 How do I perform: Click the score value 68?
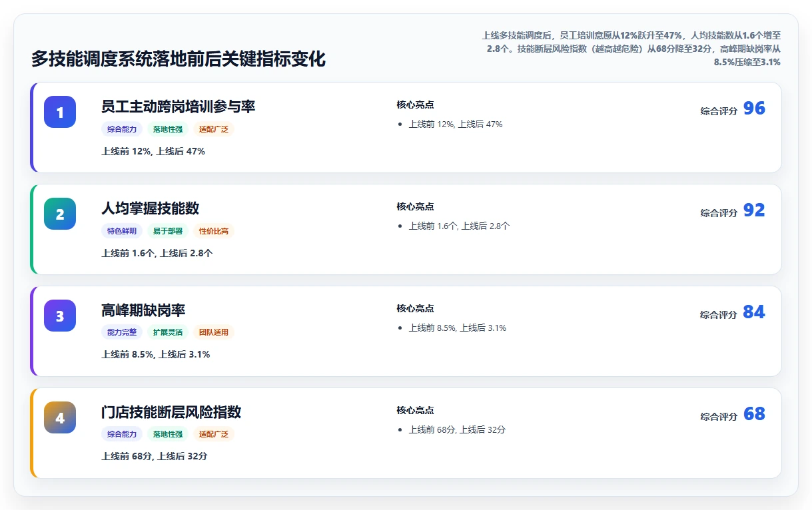pyautogui.click(x=754, y=414)
